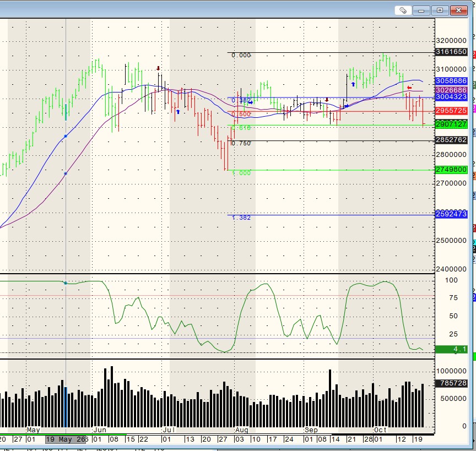Click the 75 oscillator axis label

click(x=453, y=298)
